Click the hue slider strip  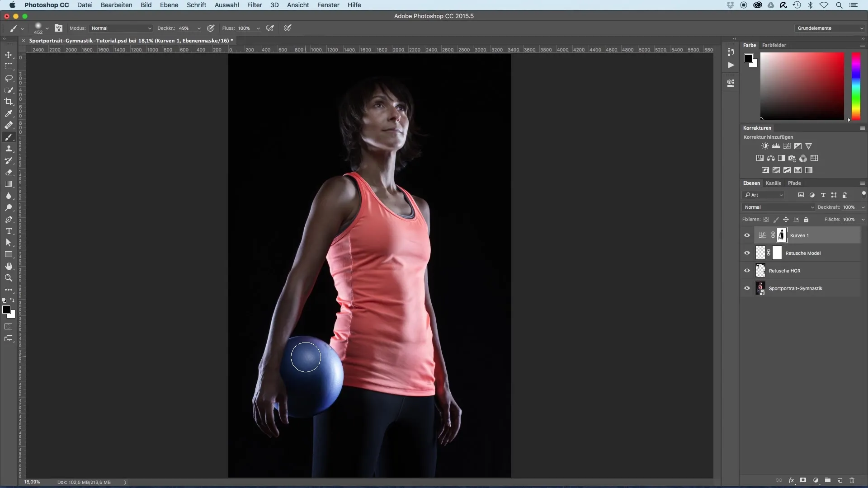856,86
